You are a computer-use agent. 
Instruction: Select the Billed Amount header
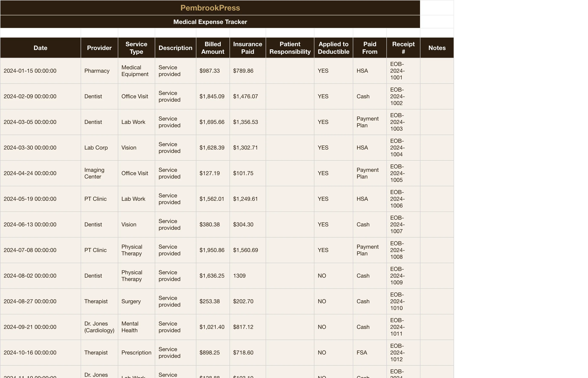pyautogui.click(x=213, y=48)
